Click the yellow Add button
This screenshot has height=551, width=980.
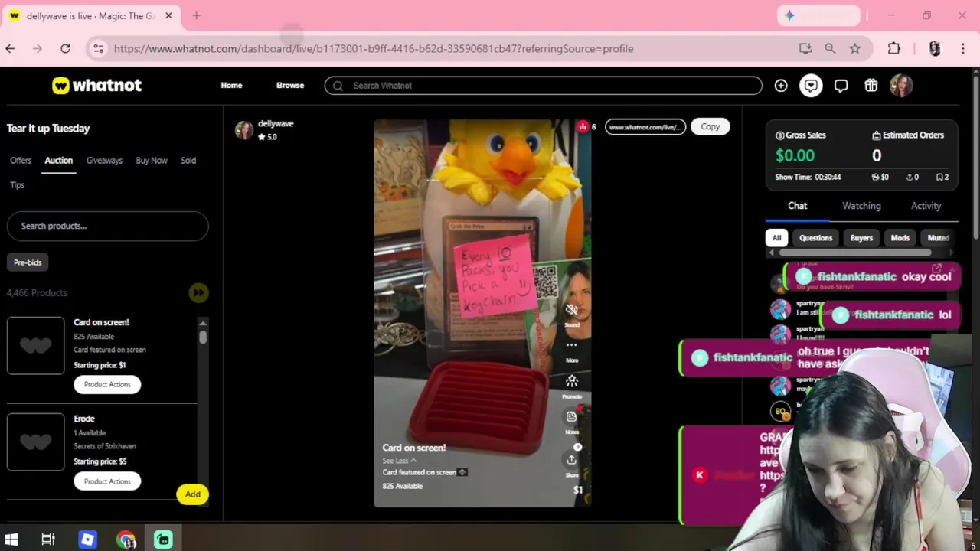[192, 494]
